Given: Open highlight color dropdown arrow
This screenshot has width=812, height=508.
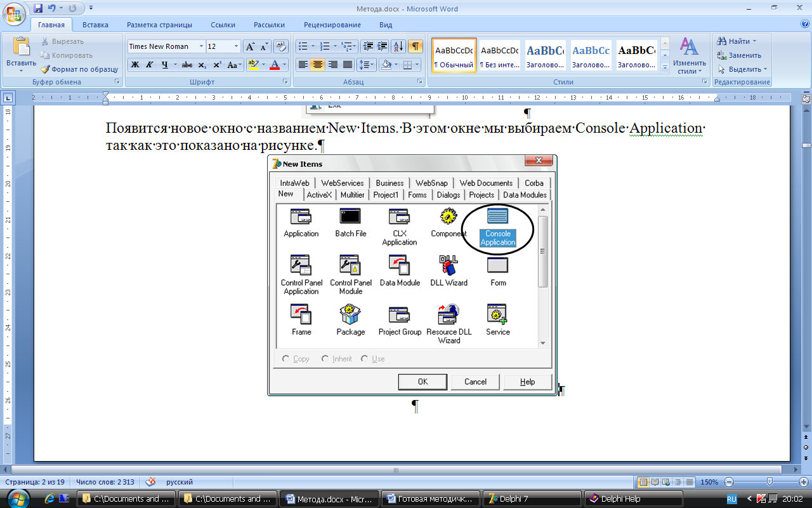Looking at the screenshot, I should tap(263, 65).
